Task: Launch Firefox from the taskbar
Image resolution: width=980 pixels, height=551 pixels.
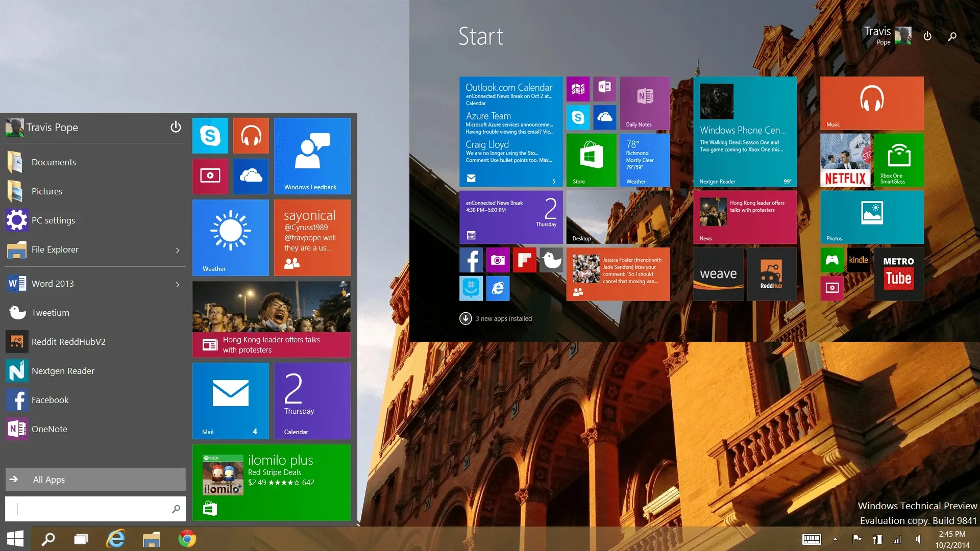Action: (x=187, y=538)
